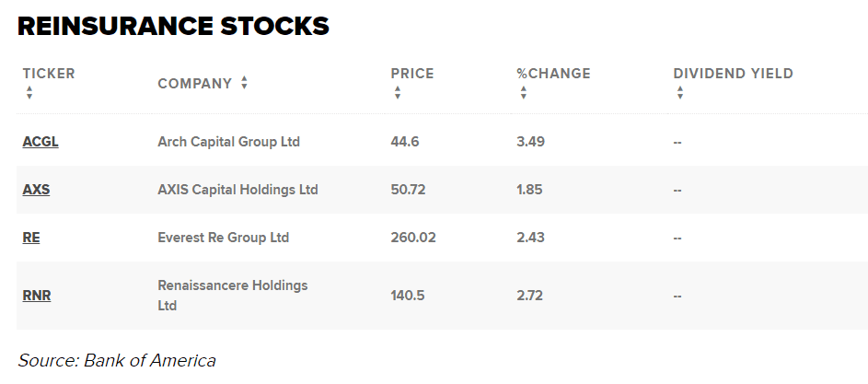This screenshot has width=868, height=384.
Task: Click the sort arrows under %CHANGE
Action: point(523,93)
